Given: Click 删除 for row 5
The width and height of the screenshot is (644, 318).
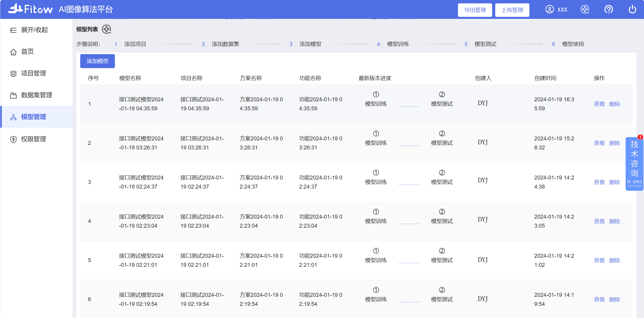Looking at the screenshot, I should tap(615, 260).
